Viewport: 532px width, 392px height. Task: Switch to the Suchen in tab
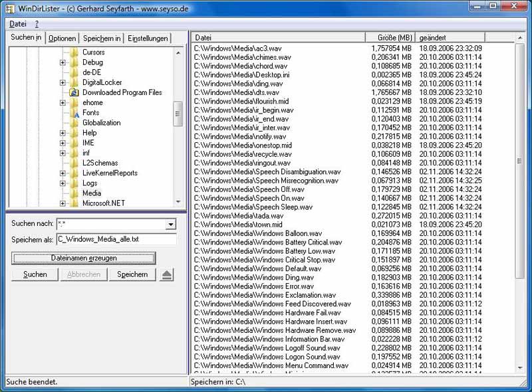point(26,37)
